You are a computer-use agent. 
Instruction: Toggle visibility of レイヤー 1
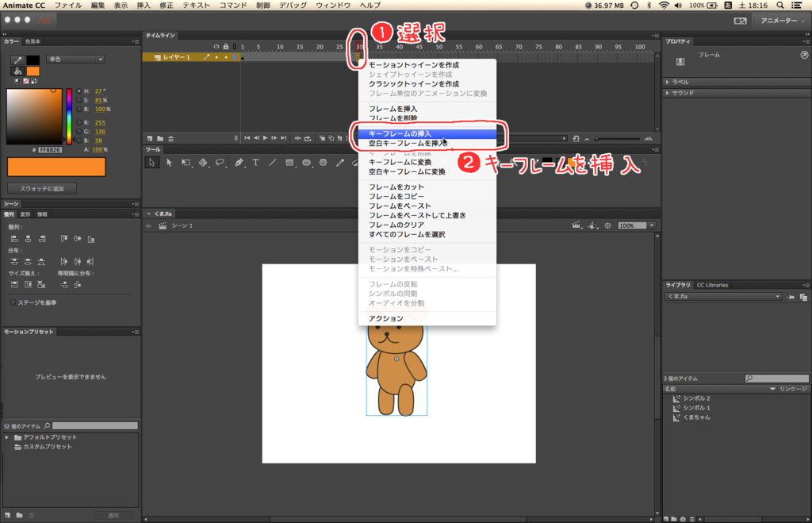tap(217, 57)
